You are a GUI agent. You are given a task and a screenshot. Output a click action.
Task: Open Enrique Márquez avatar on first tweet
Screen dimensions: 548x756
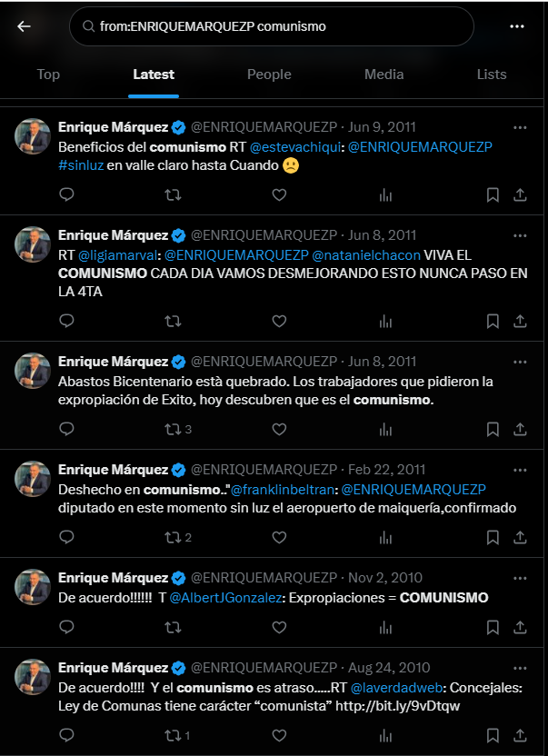(x=33, y=136)
